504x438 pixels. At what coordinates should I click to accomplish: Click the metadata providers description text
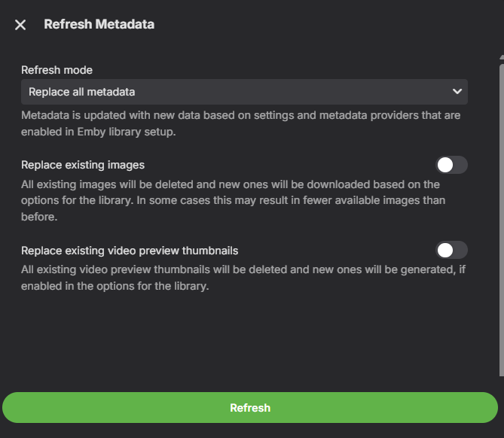pyautogui.click(x=240, y=116)
